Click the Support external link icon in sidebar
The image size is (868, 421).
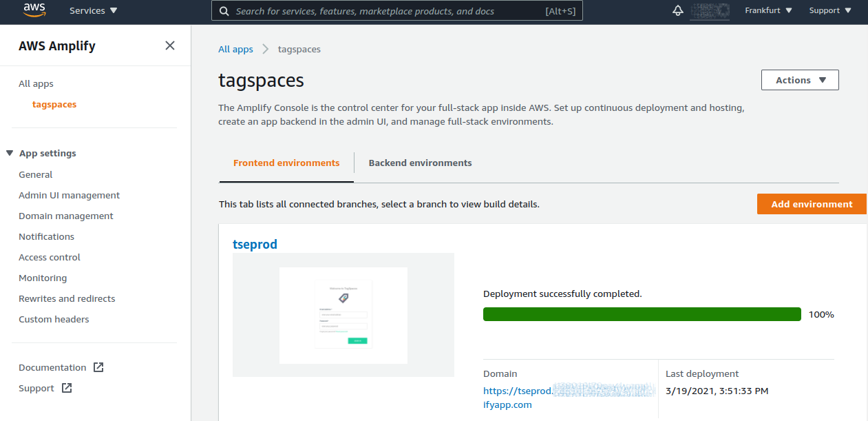tap(67, 388)
